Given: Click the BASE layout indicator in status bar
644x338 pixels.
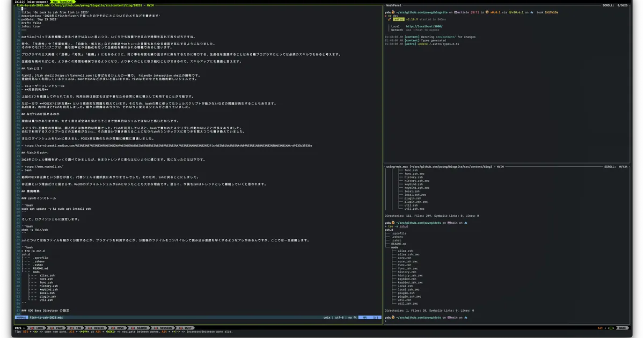Looking at the screenshot, I should coord(623,328).
